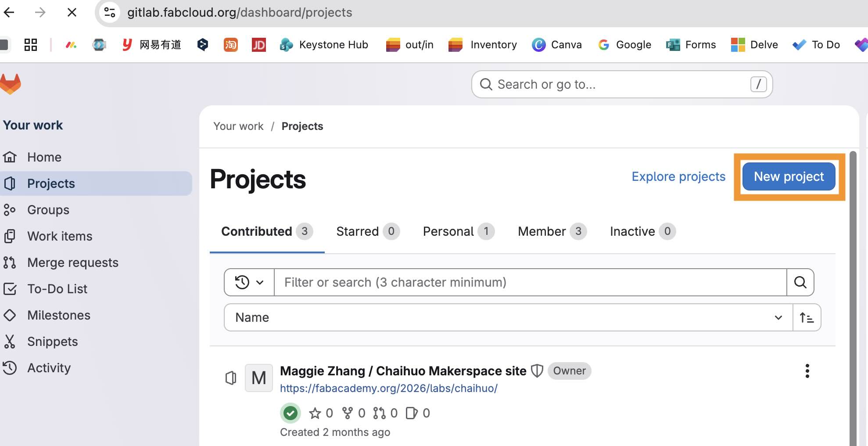This screenshot has width=868, height=446.
Task: Click the URL address bar text
Action: click(240, 12)
